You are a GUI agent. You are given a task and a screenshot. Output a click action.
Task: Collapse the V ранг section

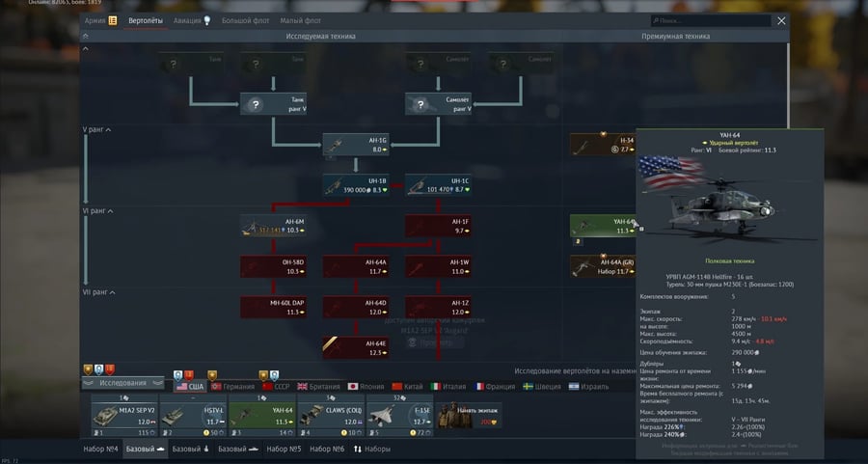point(96,129)
